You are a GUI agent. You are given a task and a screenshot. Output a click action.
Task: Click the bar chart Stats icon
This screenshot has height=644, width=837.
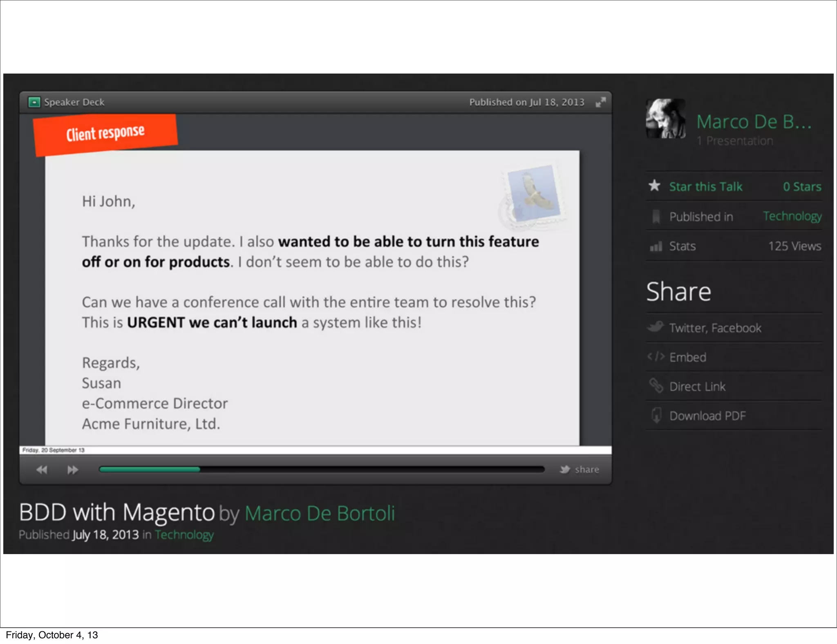tap(656, 246)
